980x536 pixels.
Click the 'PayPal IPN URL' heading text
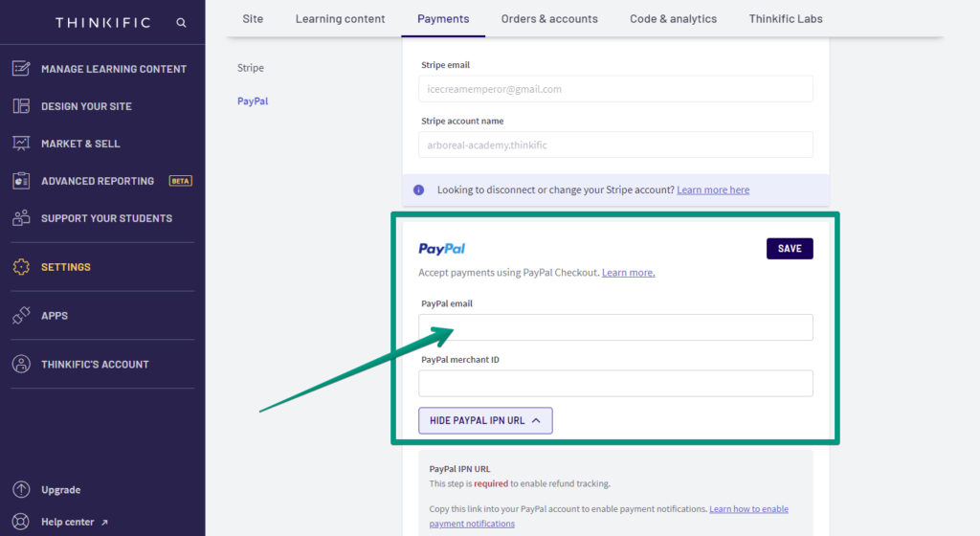(459, 469)
